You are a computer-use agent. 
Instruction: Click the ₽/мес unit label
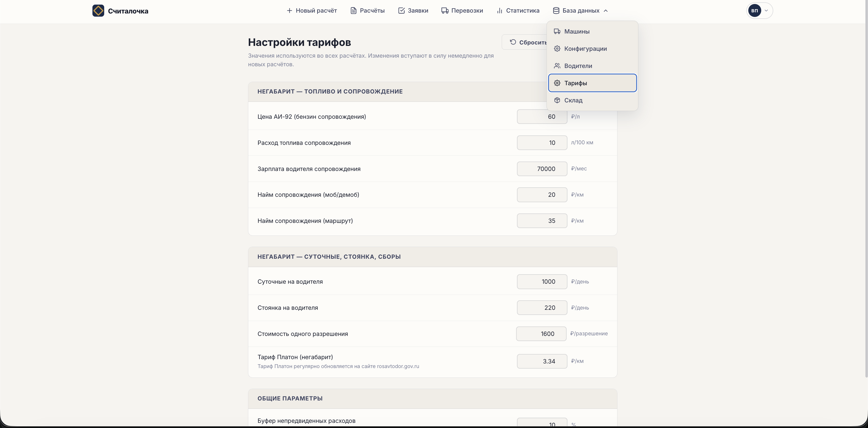[x=579, y=168]
